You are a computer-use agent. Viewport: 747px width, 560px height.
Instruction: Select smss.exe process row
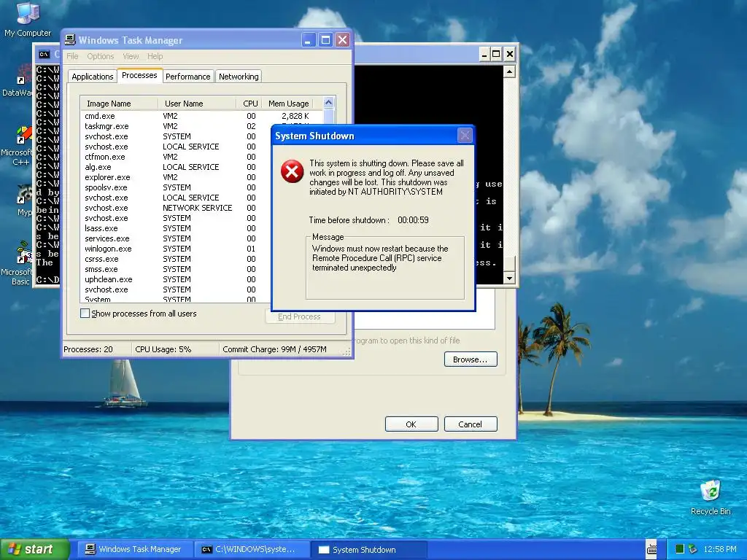coord(175,269)
